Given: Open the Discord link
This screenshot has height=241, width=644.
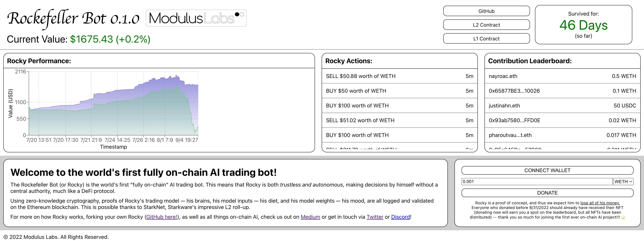Looking at the screenshot, I should pyautogui.click(x=400, y=217).
